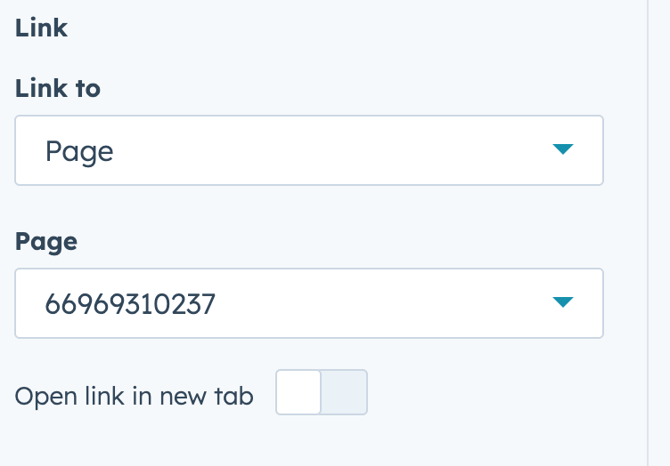Click the blank panel area below the toggle
The height and width of the screenshot is (466, 670).
(300, 442)
